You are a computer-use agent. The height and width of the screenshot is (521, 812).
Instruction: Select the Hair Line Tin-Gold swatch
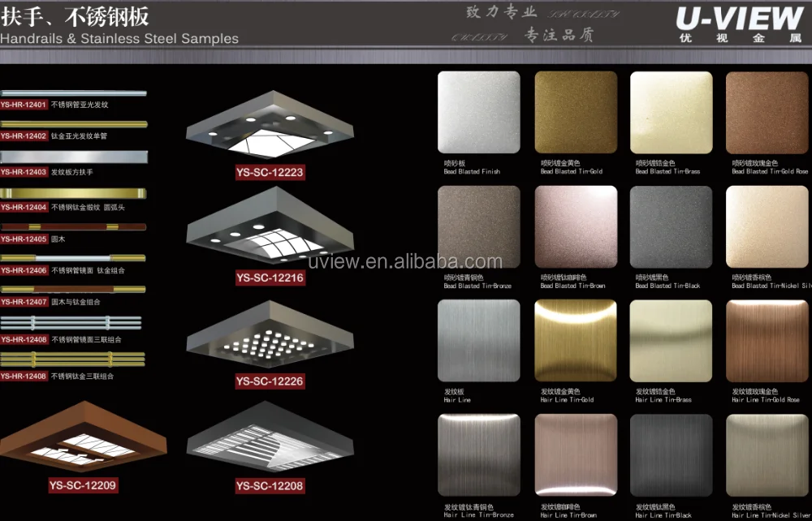tap(575, 341)
